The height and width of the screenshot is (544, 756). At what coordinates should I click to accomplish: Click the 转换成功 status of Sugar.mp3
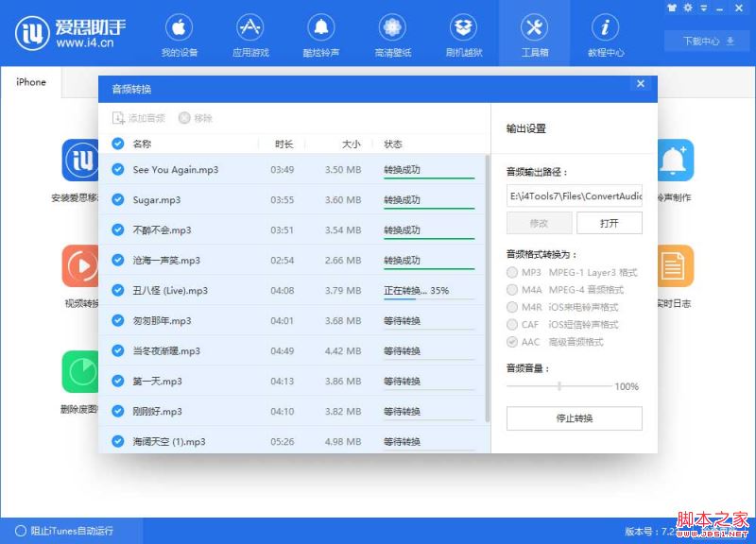point(403,199)
